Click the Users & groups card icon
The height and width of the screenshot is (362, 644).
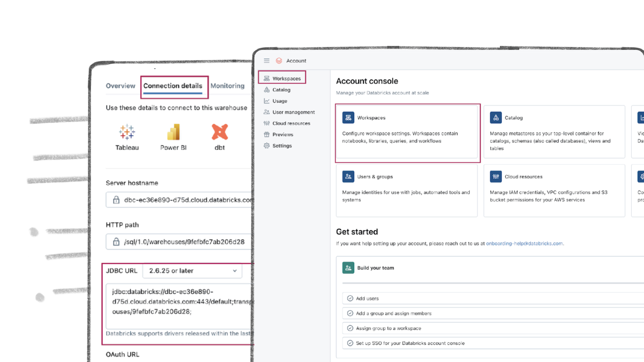click(x=348, y=177)
